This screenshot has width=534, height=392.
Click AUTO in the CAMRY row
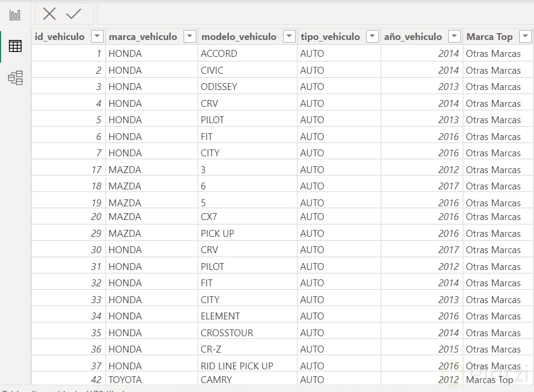pyautogui.click(x=339, y=379)
